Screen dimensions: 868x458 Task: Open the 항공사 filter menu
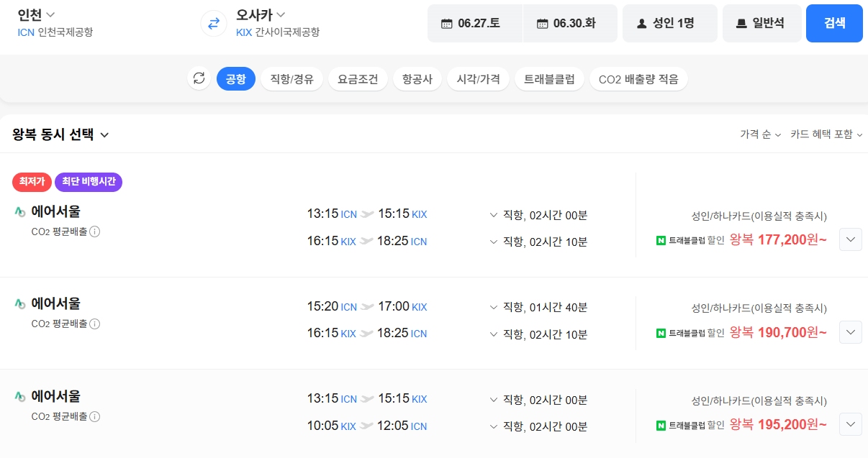[417, 79]
